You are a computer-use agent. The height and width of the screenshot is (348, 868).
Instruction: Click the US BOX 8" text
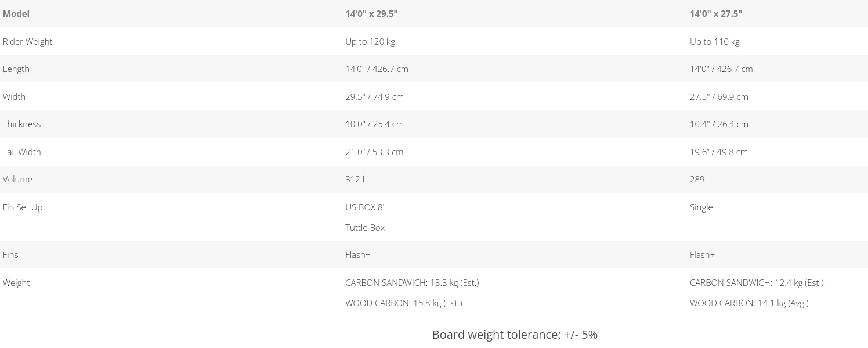point(366,207)
